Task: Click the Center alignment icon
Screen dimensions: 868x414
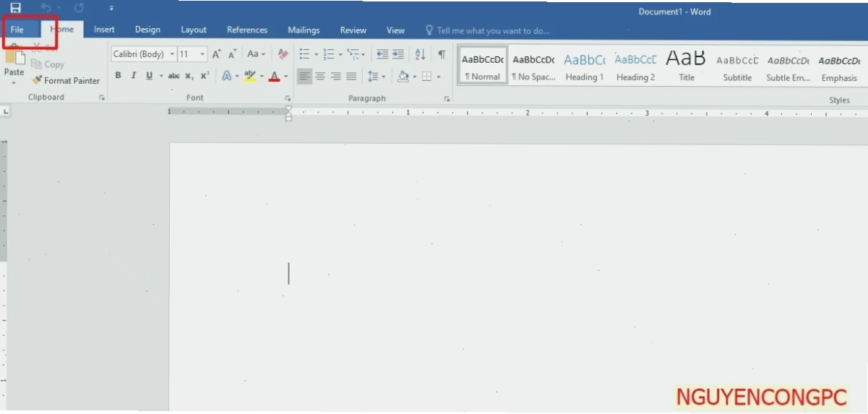Action: [320, 76]
